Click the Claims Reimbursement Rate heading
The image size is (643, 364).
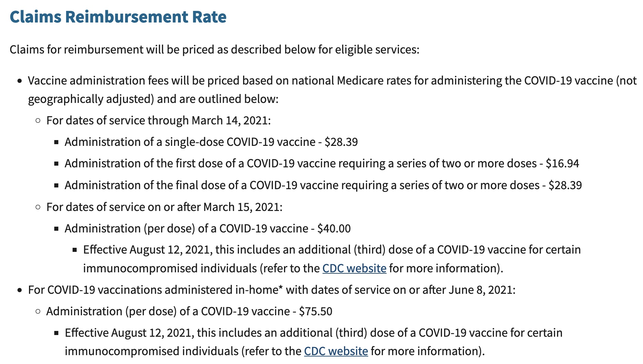click(118, 17)
